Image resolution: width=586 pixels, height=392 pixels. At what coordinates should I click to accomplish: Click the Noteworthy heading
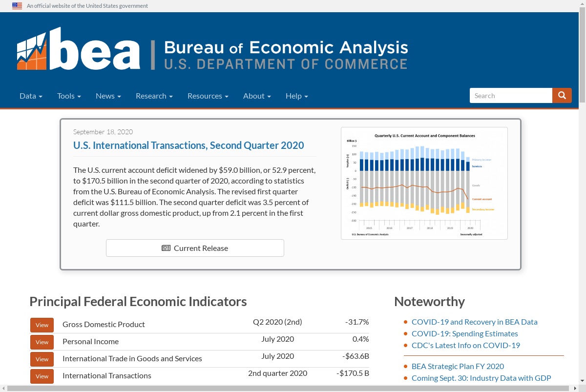pyautogui.click(x=429, y=301)
